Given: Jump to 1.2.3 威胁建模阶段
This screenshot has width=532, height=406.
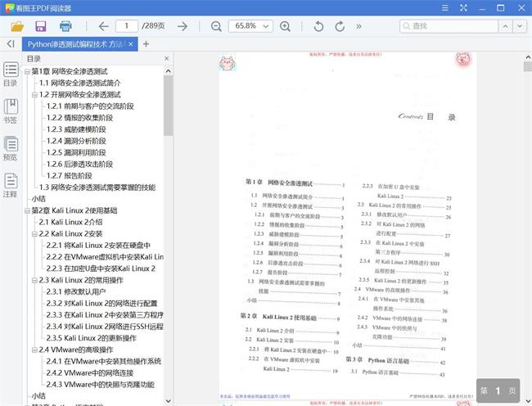Looking at the screenshot, I should click(x=76, y=129).
